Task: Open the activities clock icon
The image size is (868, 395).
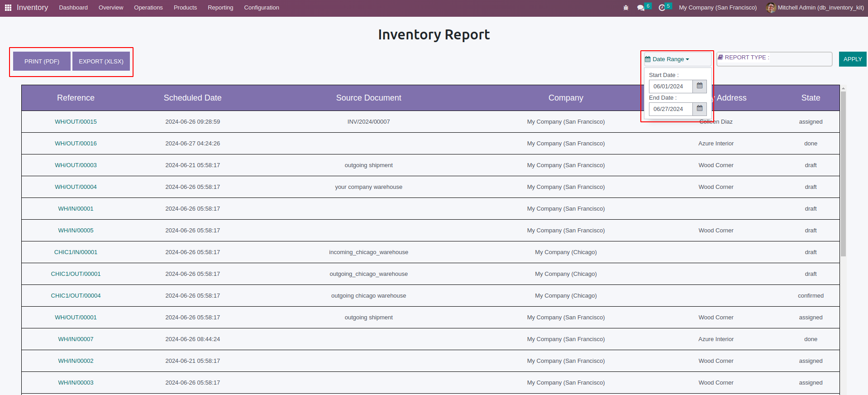Action: tap(662, 8)
